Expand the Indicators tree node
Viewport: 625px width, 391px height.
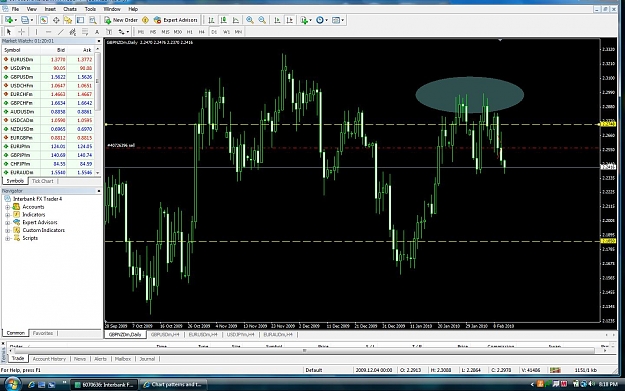coord(7,215)
